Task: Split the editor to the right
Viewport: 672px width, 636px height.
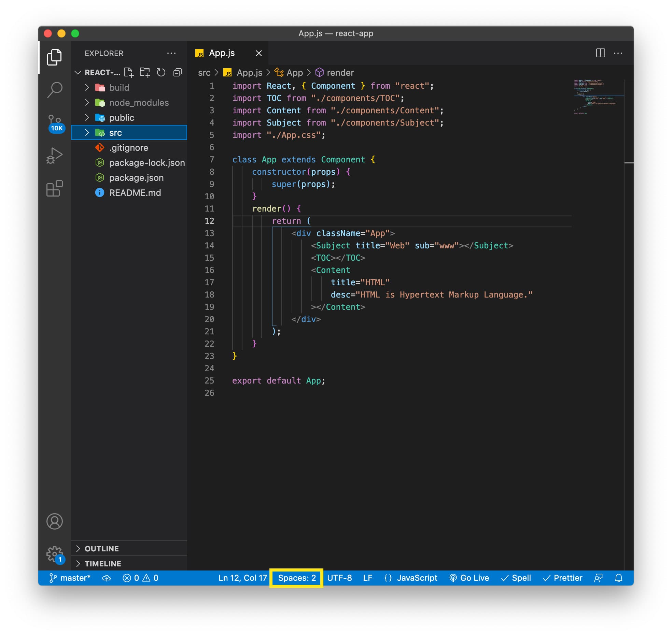Action: click(600, 53)
